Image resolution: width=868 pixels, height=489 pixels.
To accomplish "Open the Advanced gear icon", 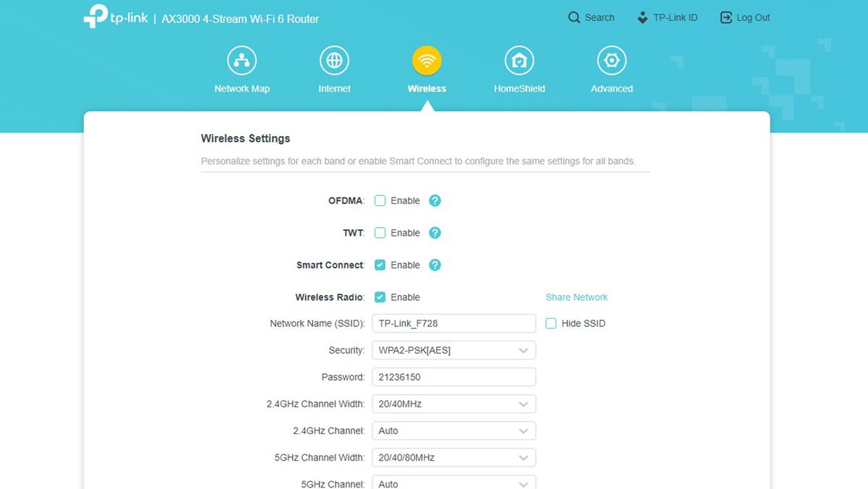I will click(612, 61).
